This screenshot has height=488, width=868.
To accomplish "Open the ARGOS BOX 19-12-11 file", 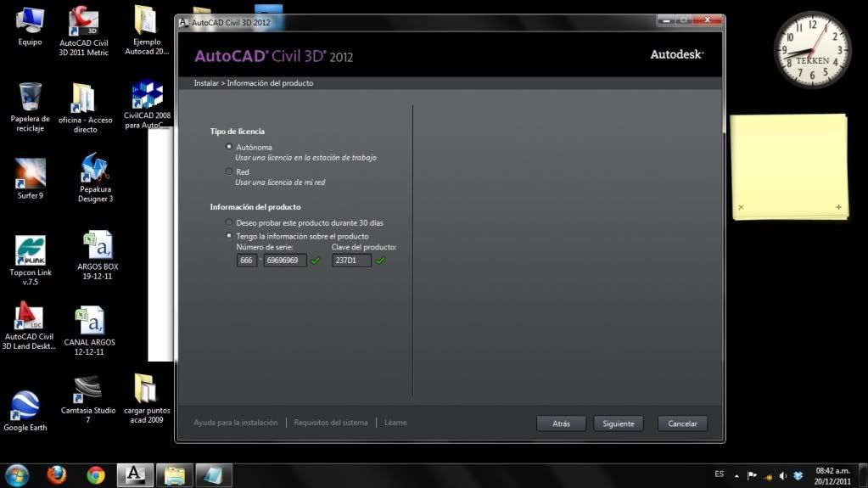I will (98, 255).
